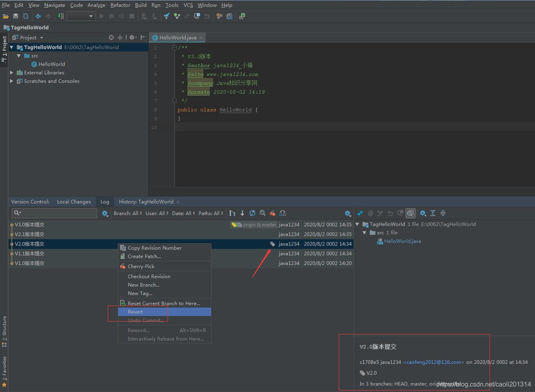Choose Copy Revision Number entry
535x392 pixels.
(164, 248)
